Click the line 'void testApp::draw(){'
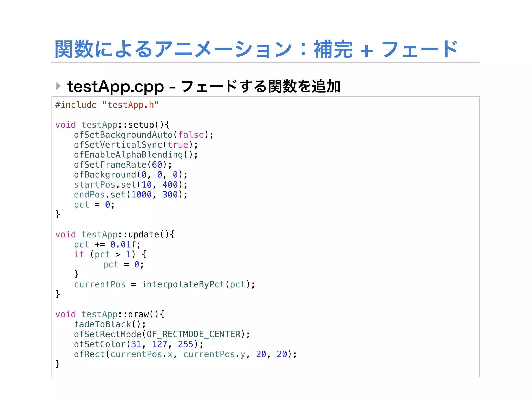The width and height of the screenshot is (532, 399). coord(110,314)
